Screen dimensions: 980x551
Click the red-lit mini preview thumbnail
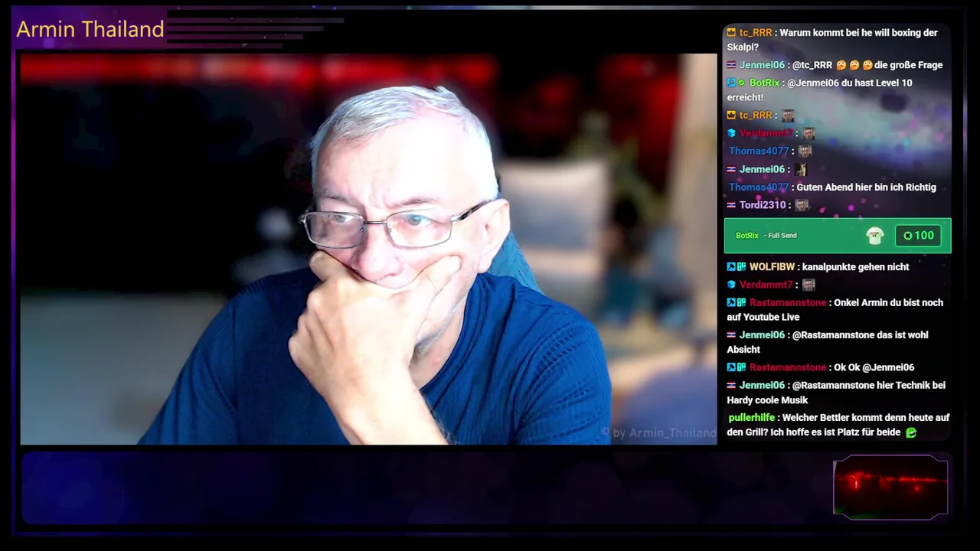point(890,487)
